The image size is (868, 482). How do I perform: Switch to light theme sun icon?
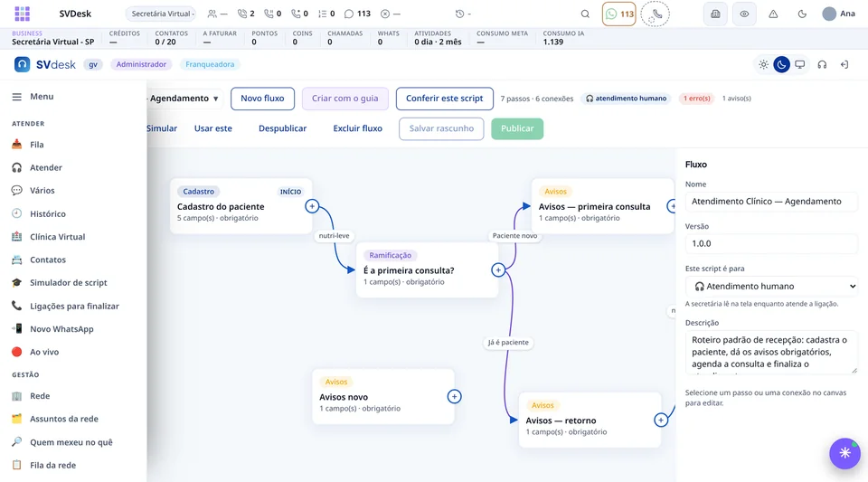coord(763,65)
